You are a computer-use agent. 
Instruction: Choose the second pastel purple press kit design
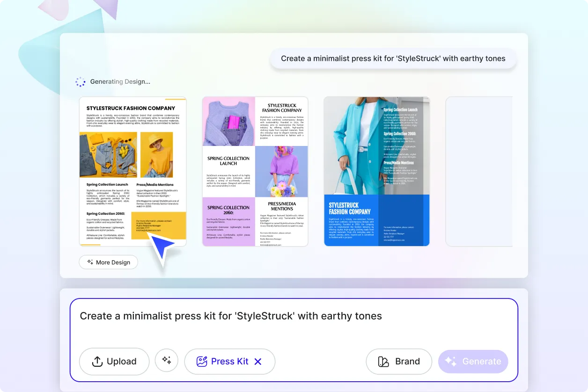coord(255,171)
